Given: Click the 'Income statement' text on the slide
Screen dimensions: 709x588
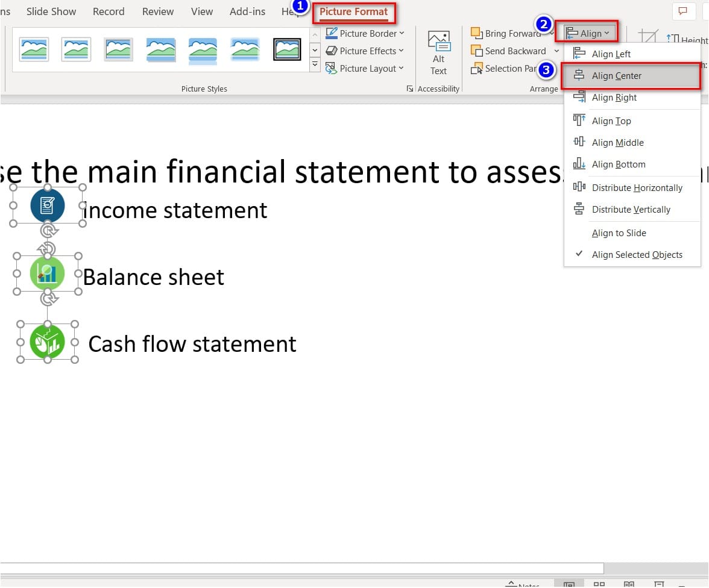Looking at the screenshot, I should (x=175, y=211).
